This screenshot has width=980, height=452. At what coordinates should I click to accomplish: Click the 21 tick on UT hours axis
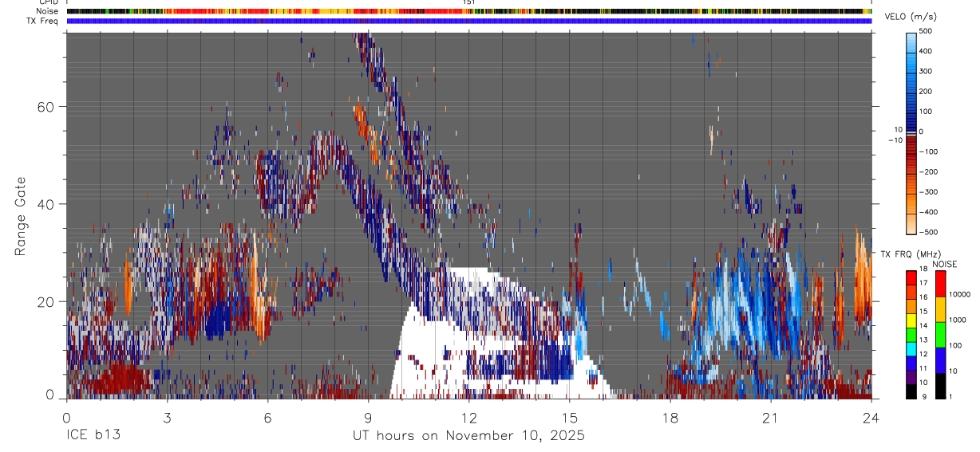771,417
